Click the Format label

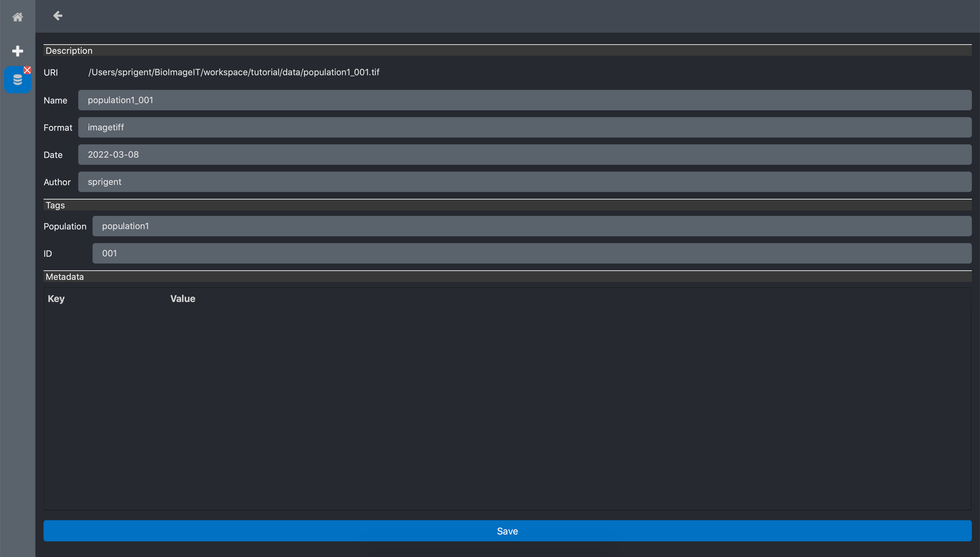point(58,128)
